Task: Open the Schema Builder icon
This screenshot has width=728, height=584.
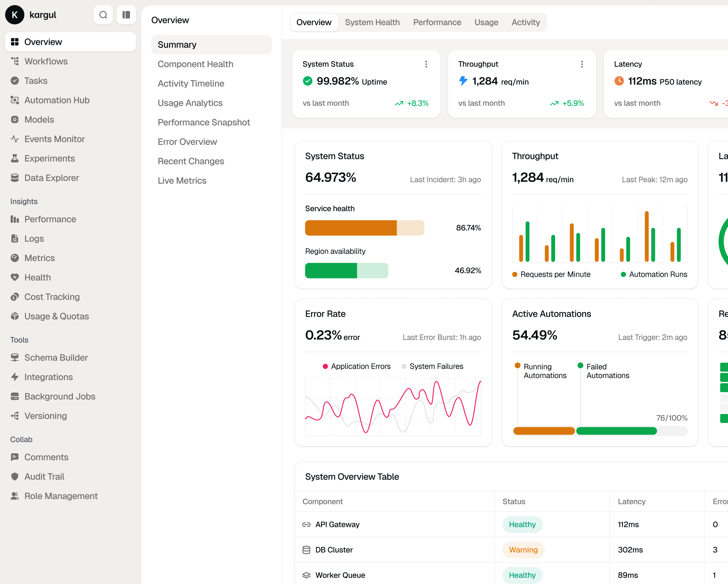Action: click(14, 357)
